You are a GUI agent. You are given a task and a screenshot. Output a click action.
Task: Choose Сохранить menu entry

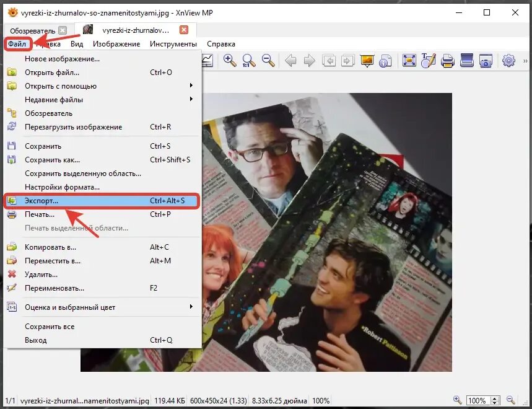tap(102, 146)
